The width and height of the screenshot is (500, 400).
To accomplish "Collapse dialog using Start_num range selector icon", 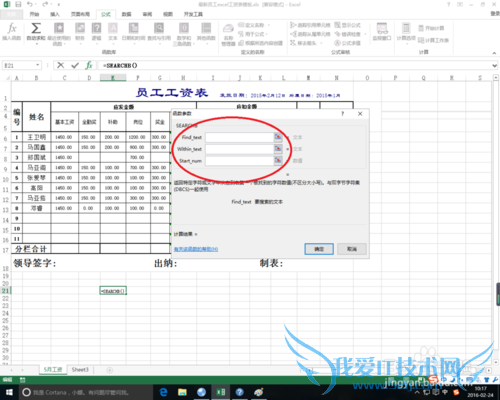I will point(278,161).
